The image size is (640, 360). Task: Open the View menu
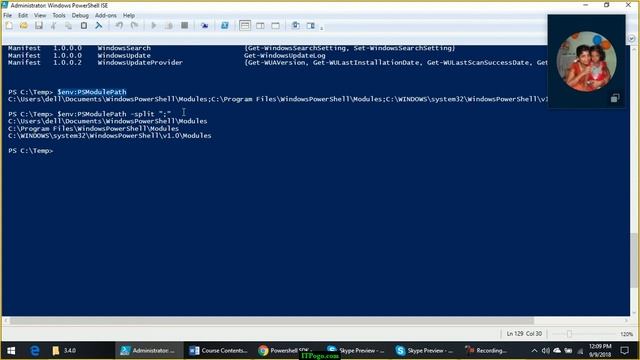[x=40, y=16]
